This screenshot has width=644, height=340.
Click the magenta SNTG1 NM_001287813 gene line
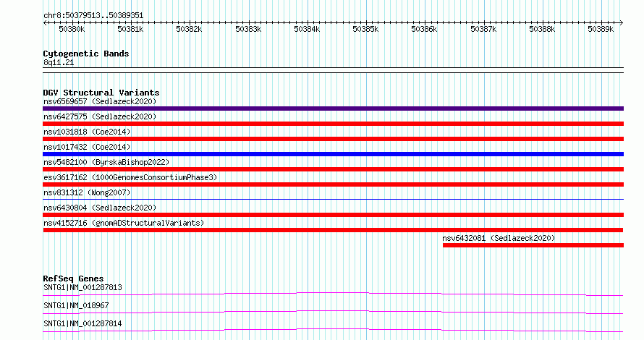point(333,294)
